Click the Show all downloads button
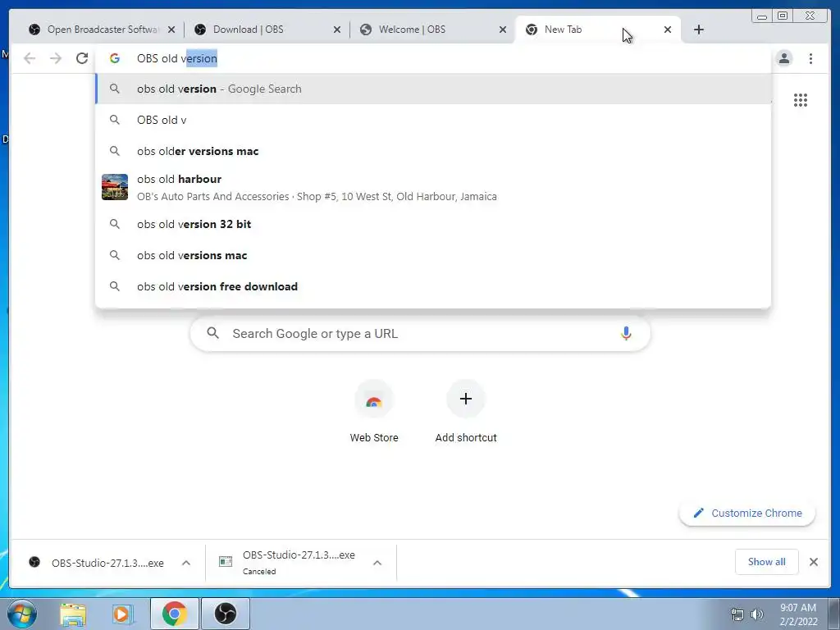Screen dimensions: 840x630 click(767, 562)
